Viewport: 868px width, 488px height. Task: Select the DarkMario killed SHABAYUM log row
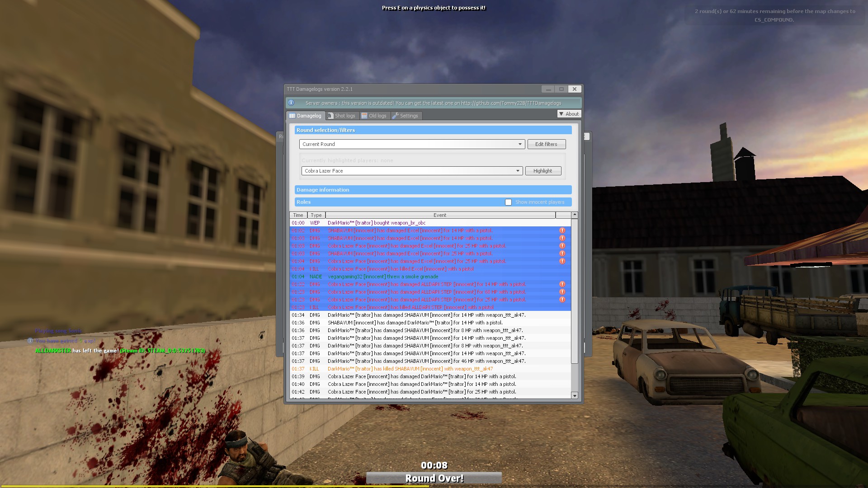click(410, 369)
